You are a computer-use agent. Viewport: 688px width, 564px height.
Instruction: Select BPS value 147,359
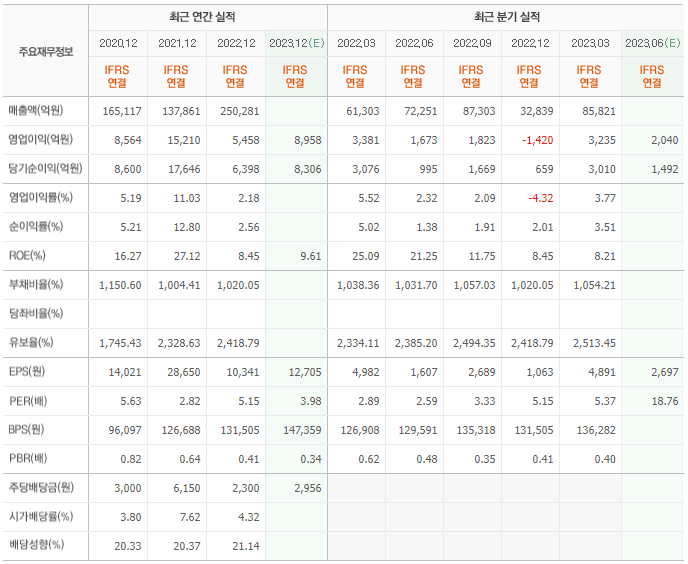[x=302, y=430]
